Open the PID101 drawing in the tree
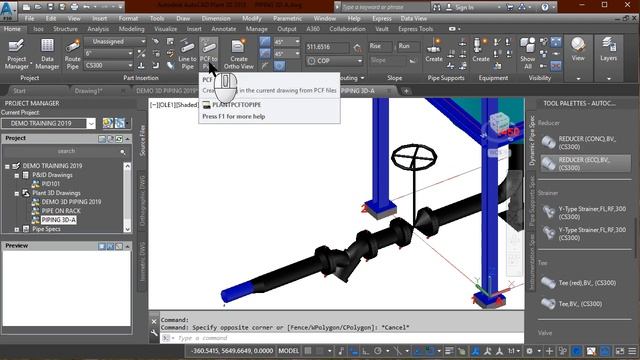The height and width of the screenshot is (360, 640). point(51,184)
